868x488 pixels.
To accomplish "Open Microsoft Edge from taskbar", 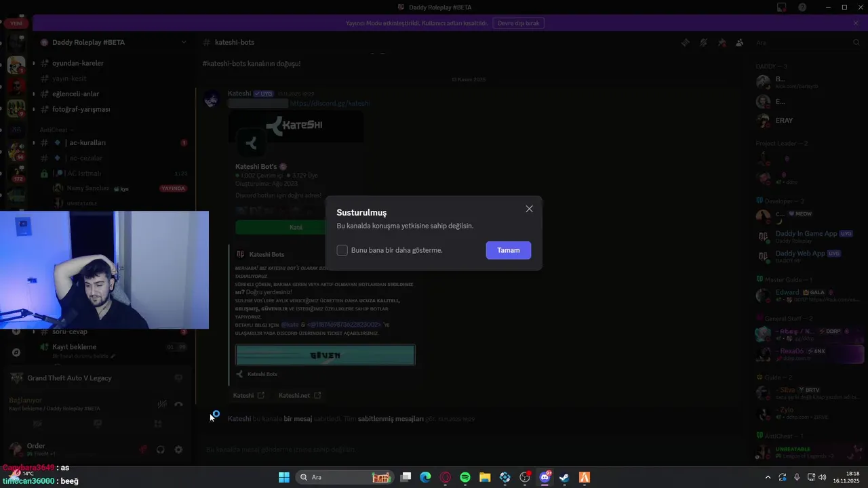I will [x=425, y=477].
